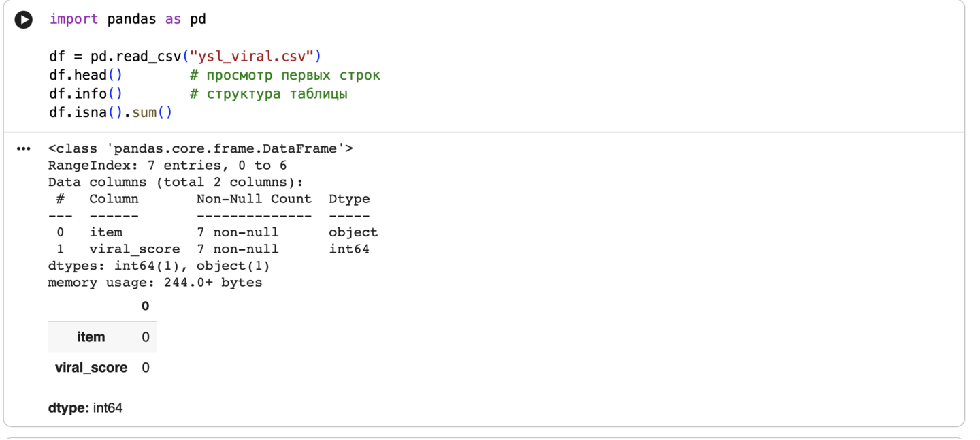Select the bold 'viral_score' row in the table
This screenshot has width=980, height=440.
(91, 368)
